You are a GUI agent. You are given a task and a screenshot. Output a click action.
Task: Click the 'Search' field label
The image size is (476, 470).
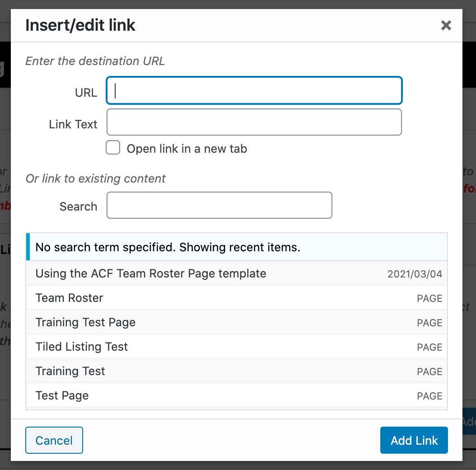pos(78,207)
